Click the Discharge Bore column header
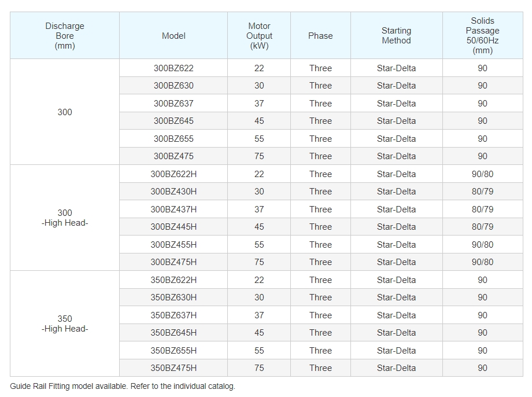Image resolution: width=532 pixels, height=397 pixels. (x=65, y=36)
